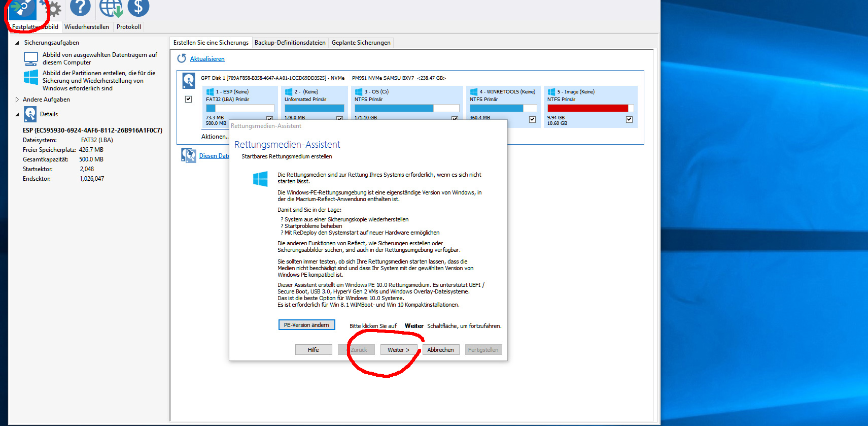
Task: Switch to the Festplattenabbild tab
Action: point(35,27)
